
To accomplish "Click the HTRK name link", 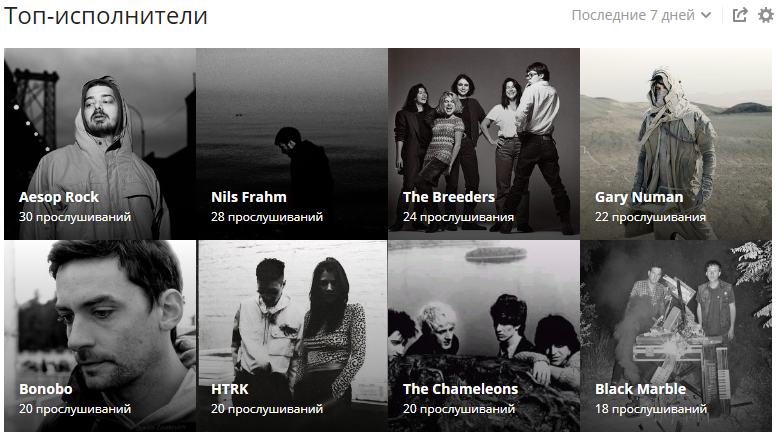I will coord(230,389).
